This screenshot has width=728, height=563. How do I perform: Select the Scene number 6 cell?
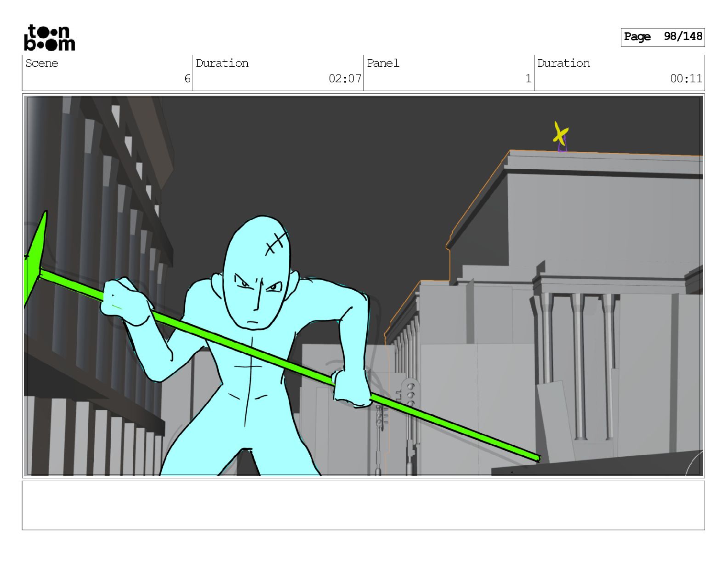click(108, 73)
